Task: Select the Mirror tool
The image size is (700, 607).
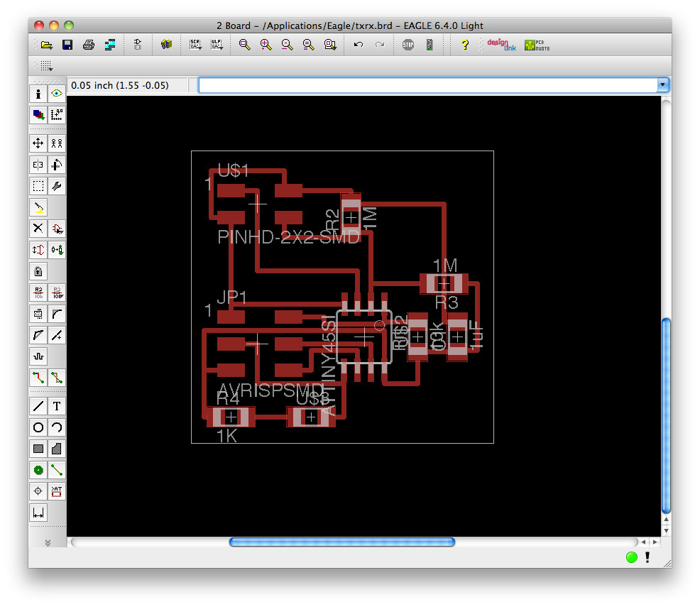Action: (38, 165)
